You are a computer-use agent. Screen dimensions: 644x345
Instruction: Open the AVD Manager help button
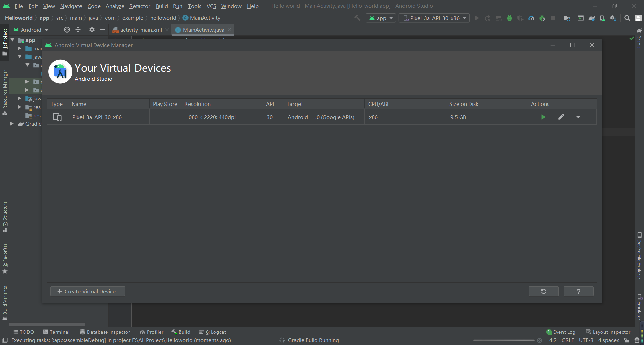pyautogui.click(x=579, y=291)
